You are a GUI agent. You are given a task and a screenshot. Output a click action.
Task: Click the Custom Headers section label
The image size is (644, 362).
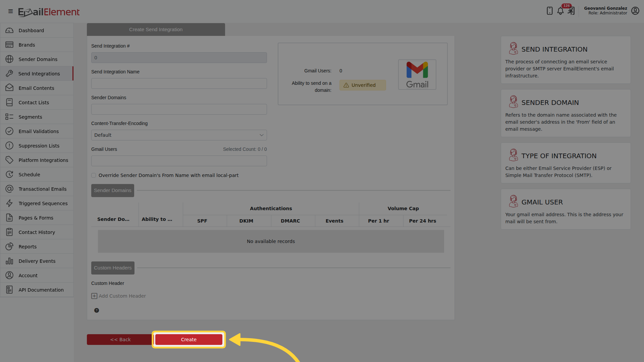[x=113, y=268]
